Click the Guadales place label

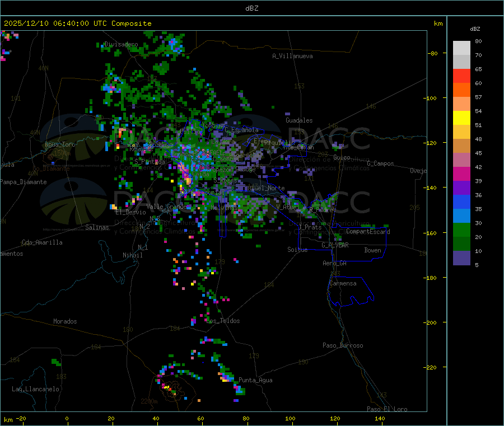(x=299, y=120)
